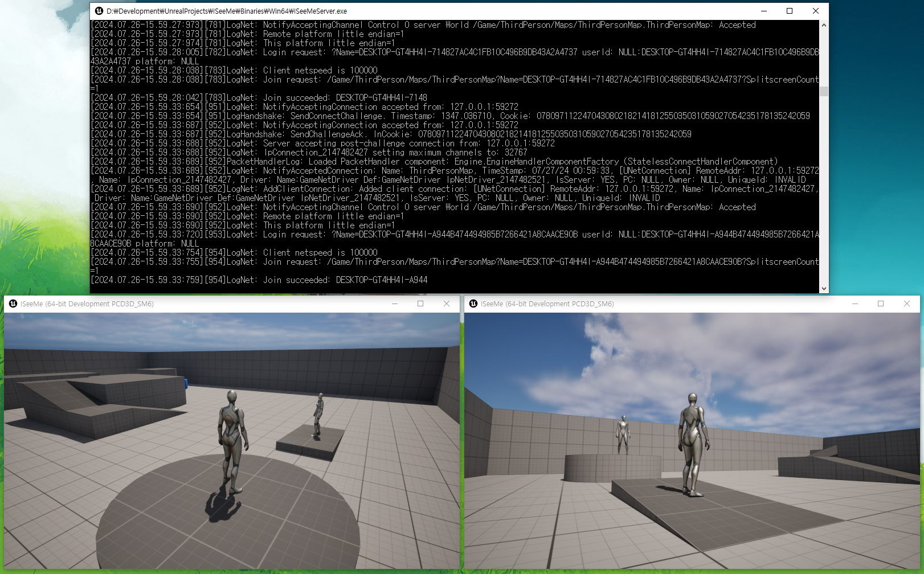Minimize the ISeeMeServer.exe console window

click(763, 11)
